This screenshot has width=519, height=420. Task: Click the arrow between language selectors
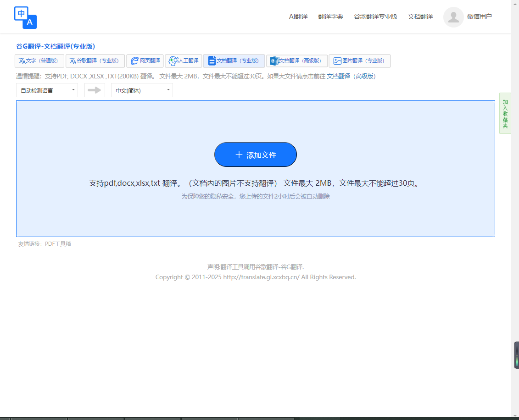(x=95, y=90)
